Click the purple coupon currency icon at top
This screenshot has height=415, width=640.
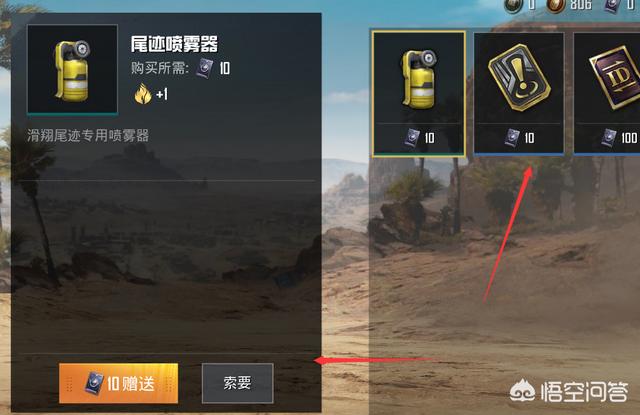pos(612,5)
